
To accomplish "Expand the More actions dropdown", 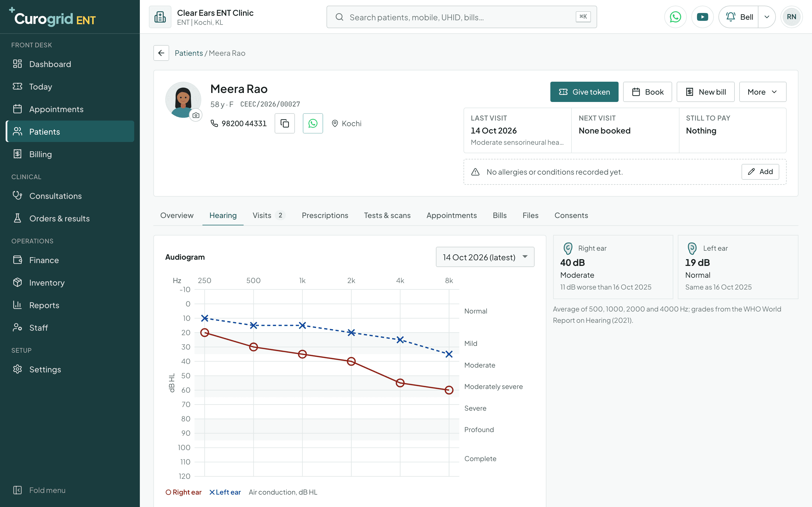I will (762, 92).
